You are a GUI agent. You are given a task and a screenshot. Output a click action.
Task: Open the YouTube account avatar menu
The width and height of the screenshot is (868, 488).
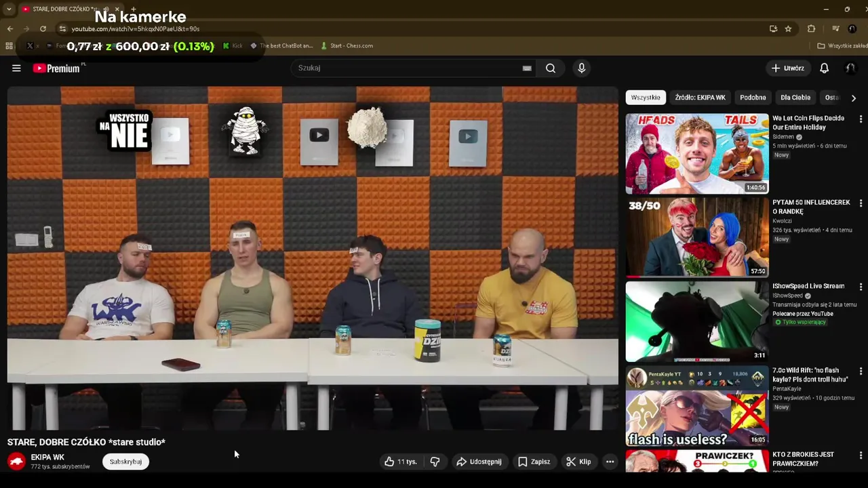pos(850,68)
